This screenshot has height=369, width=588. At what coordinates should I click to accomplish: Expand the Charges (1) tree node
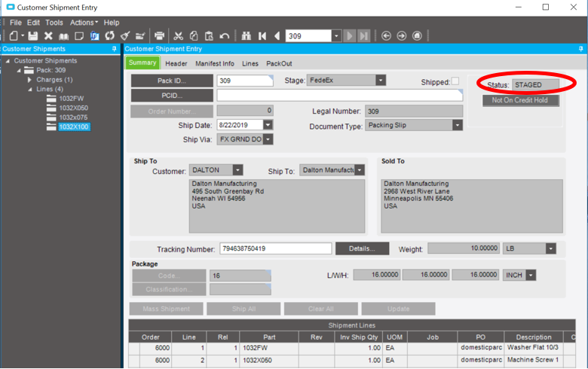coord(29,80)
